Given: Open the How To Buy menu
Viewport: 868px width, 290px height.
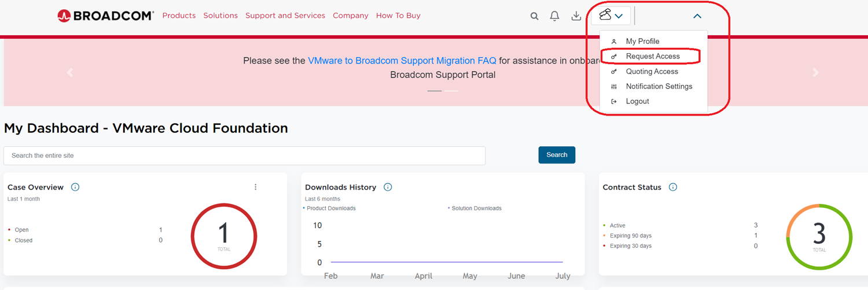Looking at the screenshot, I should (x=398, y=16).
